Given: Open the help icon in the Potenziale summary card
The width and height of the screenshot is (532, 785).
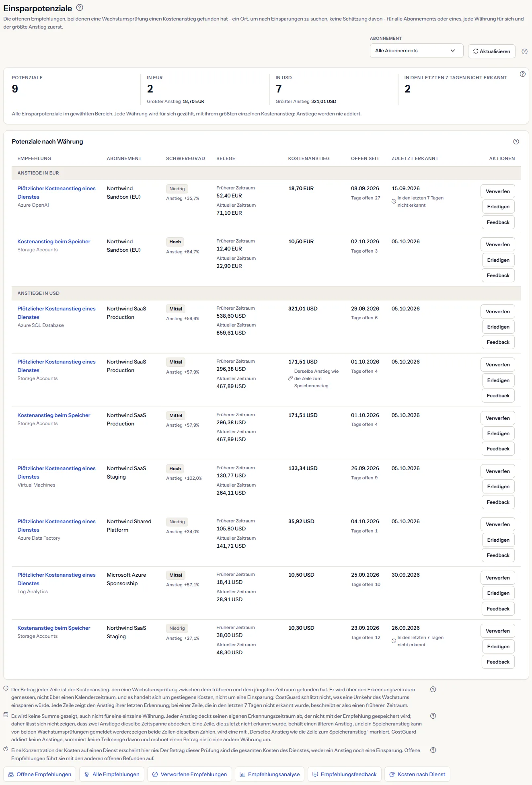Looking at the screenshot, I should (x=522, y=74).
